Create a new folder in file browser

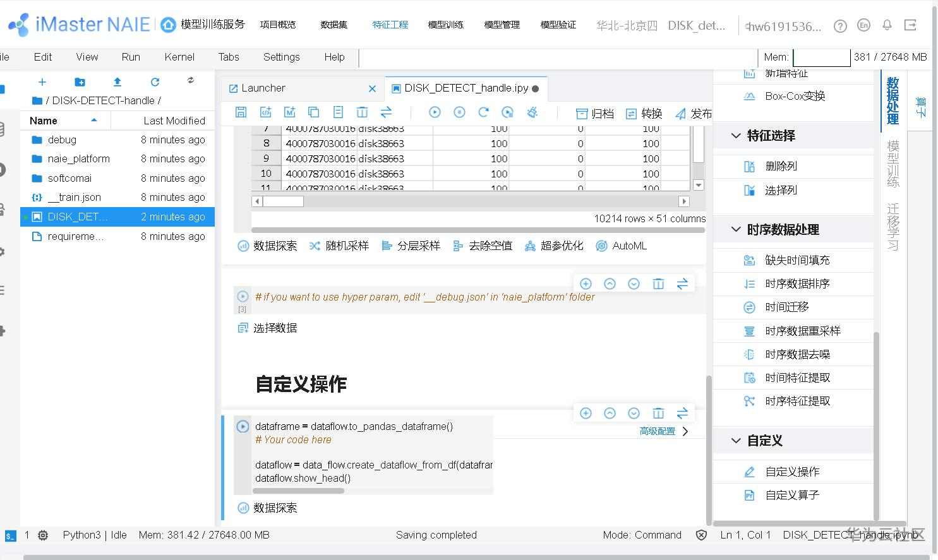coord(80,82)
